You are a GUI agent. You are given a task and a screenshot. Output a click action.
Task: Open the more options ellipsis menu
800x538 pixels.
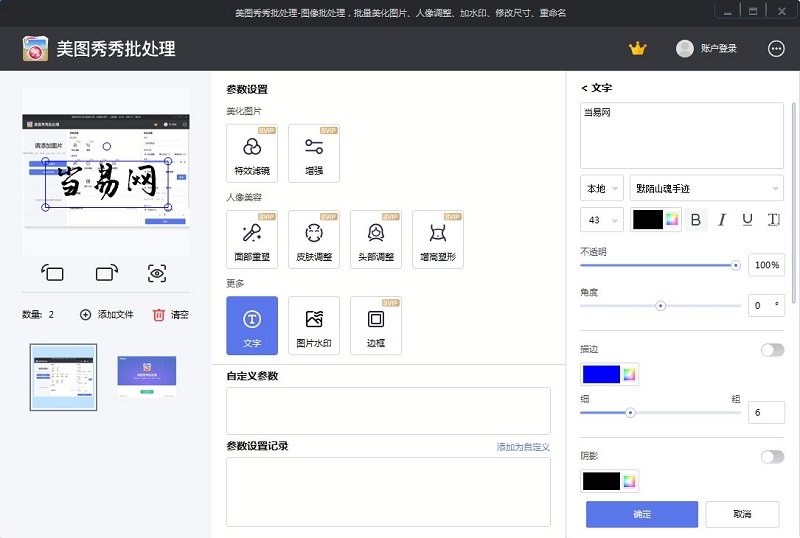pos(776,48)
